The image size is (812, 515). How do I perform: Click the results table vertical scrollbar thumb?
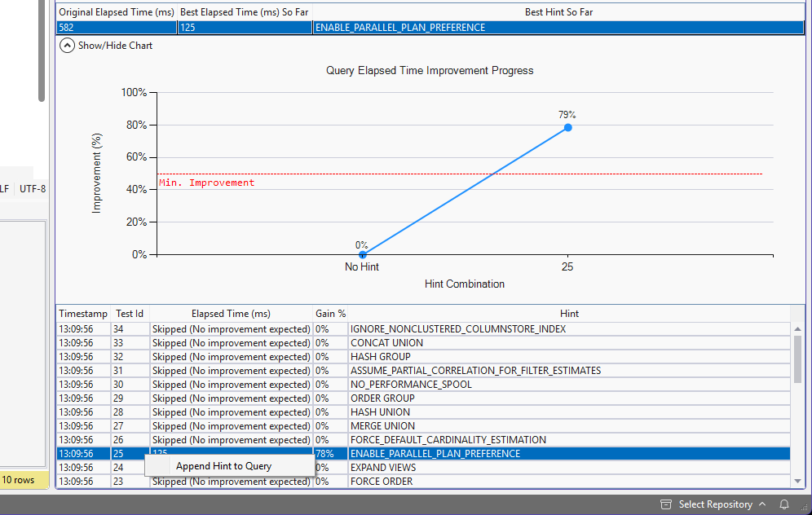point(797,359)
